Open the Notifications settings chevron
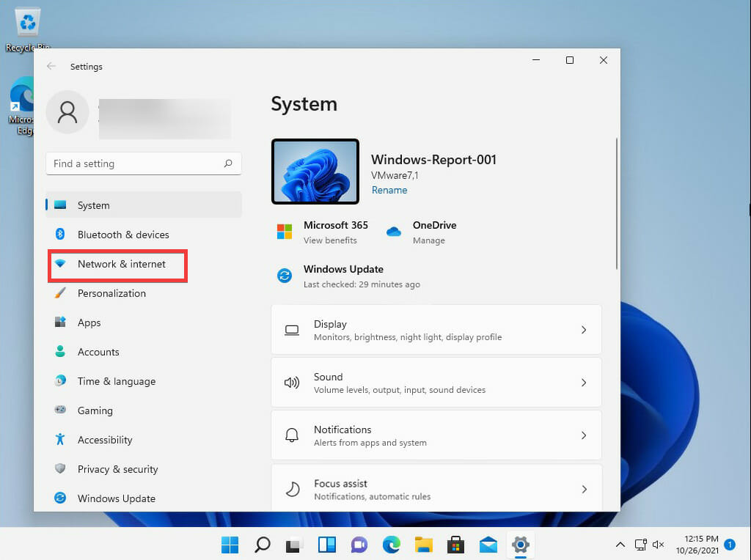 (x=584, y=435)
